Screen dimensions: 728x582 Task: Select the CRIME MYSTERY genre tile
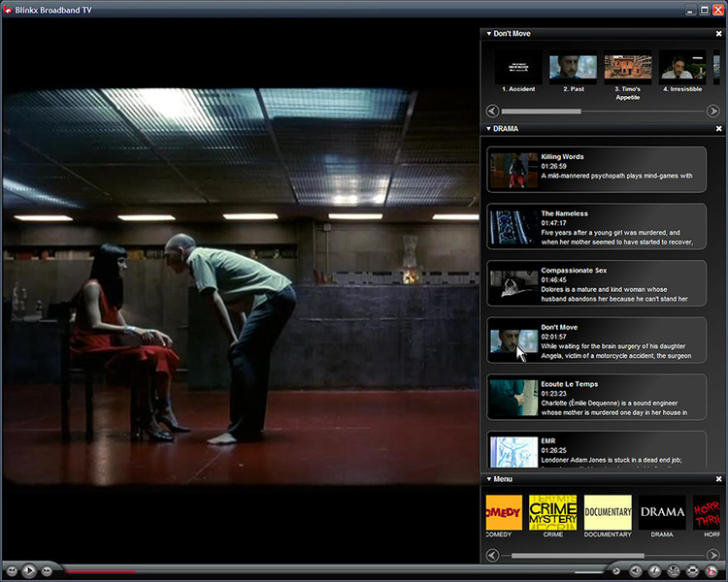coord(553,512)
